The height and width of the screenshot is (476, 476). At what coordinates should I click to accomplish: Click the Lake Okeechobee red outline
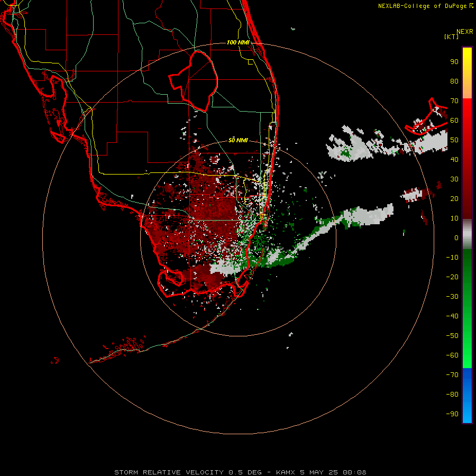click(194, 80)
